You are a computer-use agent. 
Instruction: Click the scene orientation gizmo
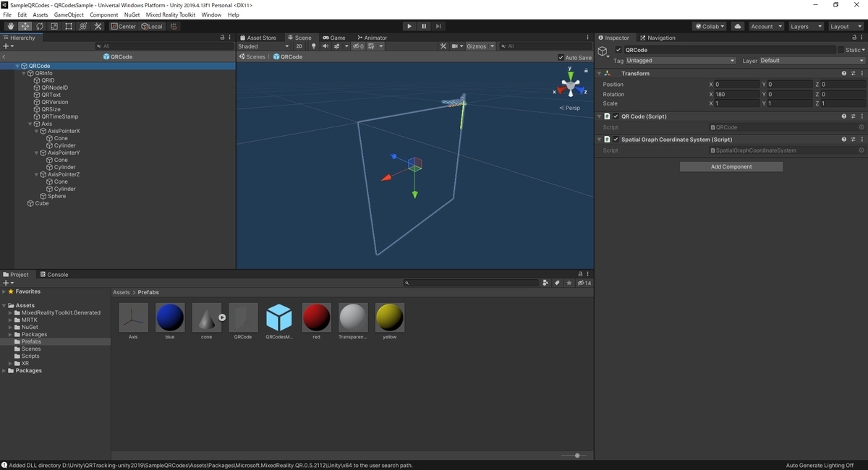tap(571, 87)
